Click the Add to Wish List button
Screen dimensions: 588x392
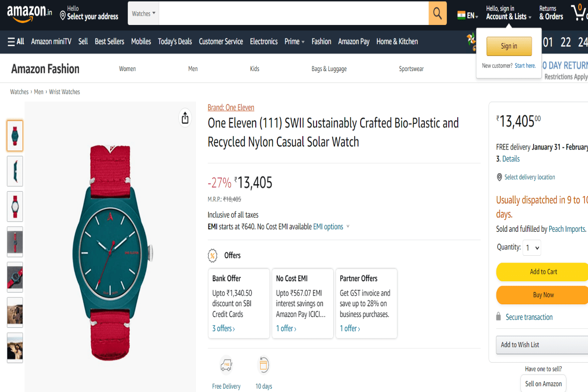(519, 344)
